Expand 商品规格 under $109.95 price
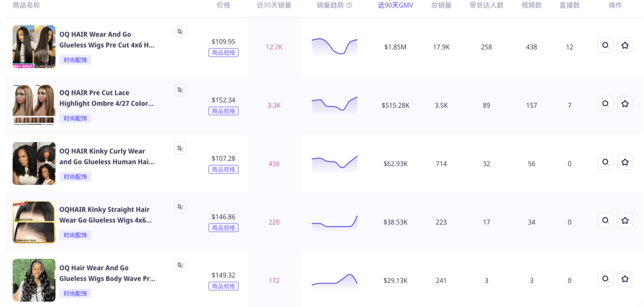The image size is (644, 307). point(224,52)
